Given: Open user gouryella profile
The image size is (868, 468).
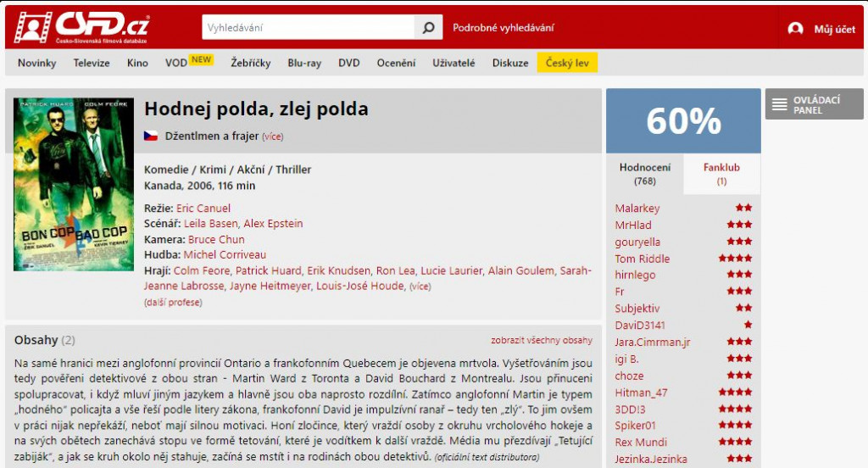Looking at the screenshot, I should pos(637,242).
